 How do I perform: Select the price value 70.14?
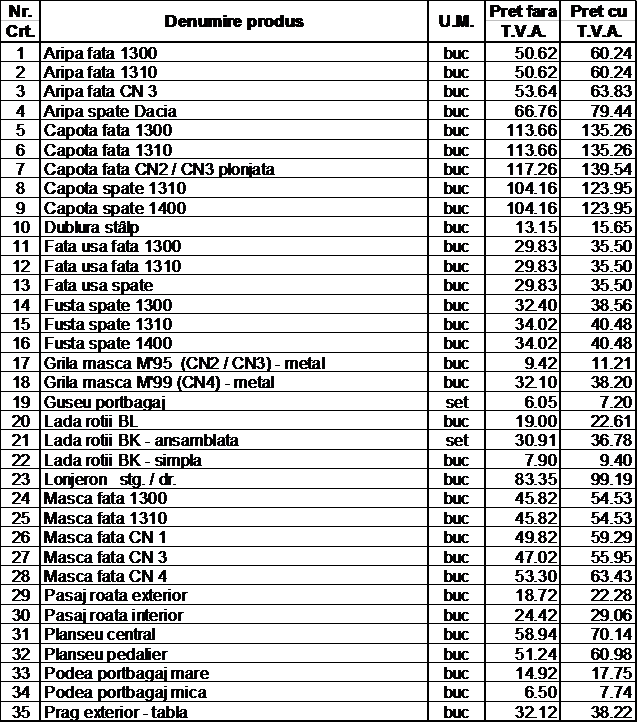[611, 634]
